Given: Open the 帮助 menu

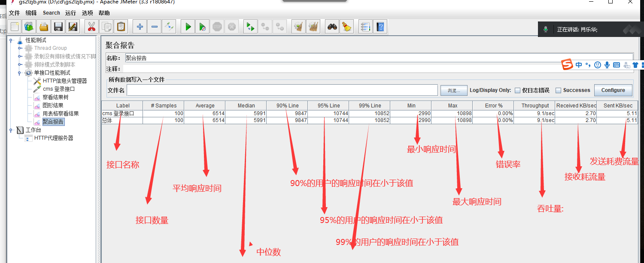Looking at the screenshot, I should [x=104, y=13].
